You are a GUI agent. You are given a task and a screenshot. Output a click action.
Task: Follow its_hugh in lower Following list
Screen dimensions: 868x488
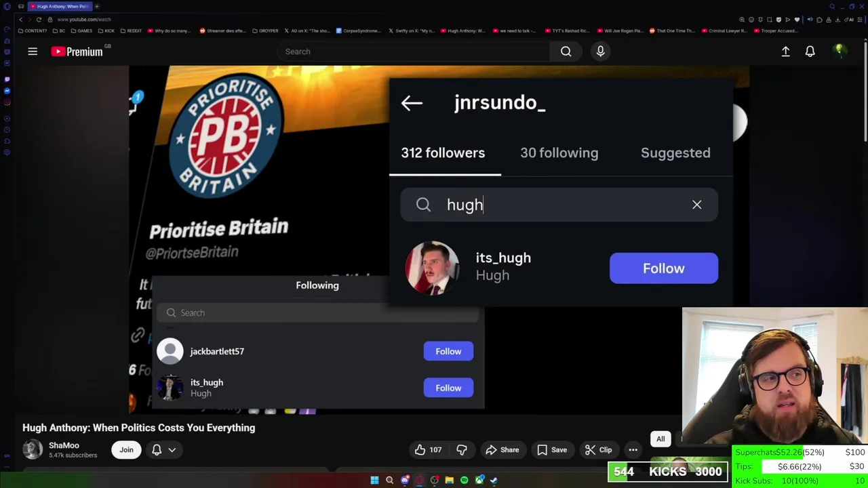click(448, 388)
